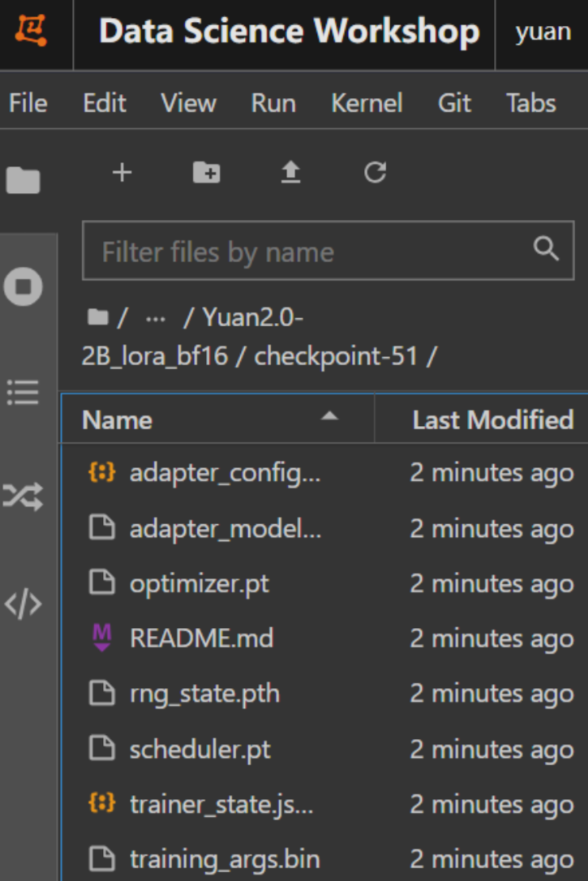This screenshot has width=588, height=881.
Task: Click the yuan user label
Action: click(x=543, y=32)
